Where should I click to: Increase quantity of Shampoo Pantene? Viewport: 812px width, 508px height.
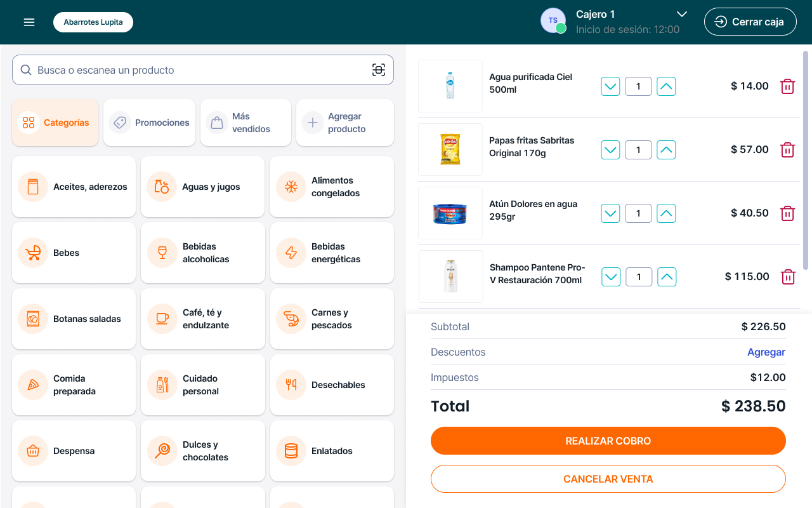click(667, 277)
